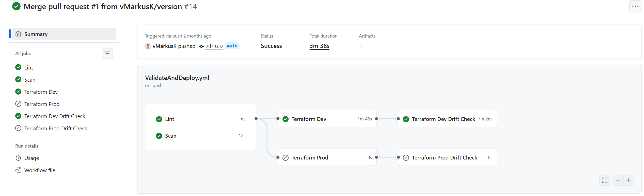644x196 pixels.
Task: Click the '1m 26s' Drift Check duration
Action: 485,119
